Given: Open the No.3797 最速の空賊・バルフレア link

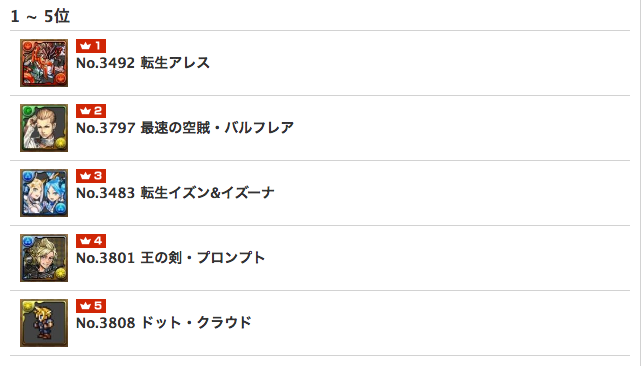Looking at the screenshot, I should click(x=185, y=128).
